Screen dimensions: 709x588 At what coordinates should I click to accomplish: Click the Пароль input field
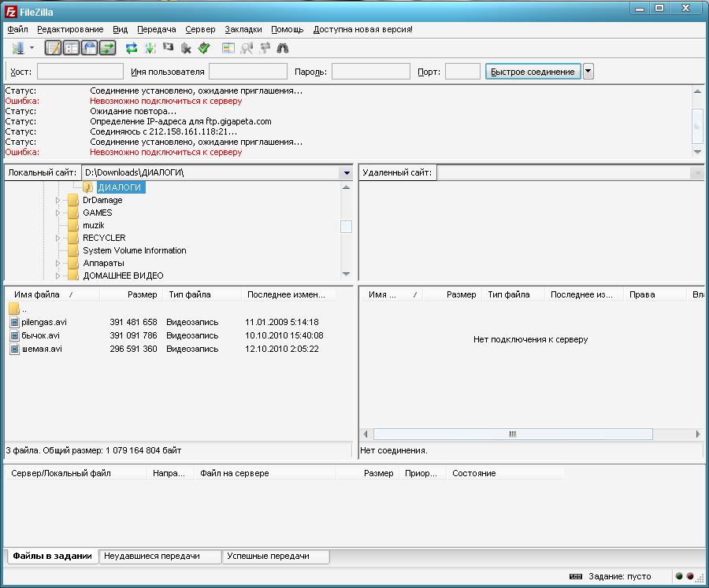(371, 72)
